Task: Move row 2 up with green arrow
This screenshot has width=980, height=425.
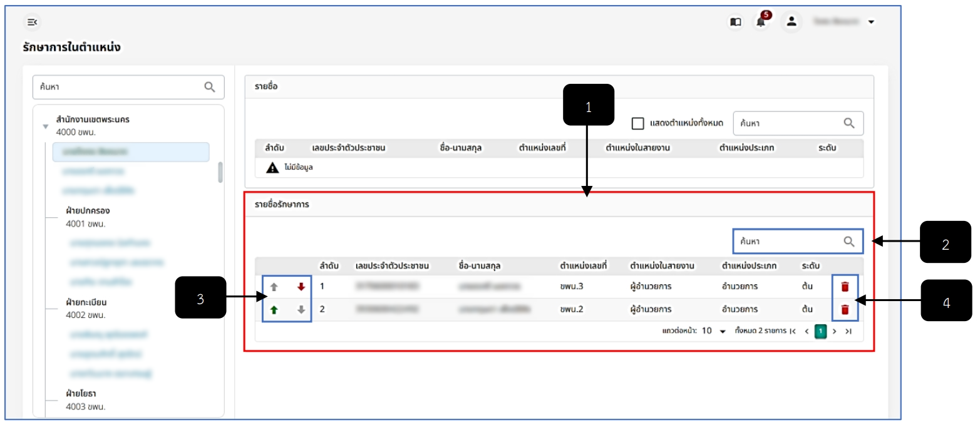Action: pyautogui.click(x=273, y=309)
